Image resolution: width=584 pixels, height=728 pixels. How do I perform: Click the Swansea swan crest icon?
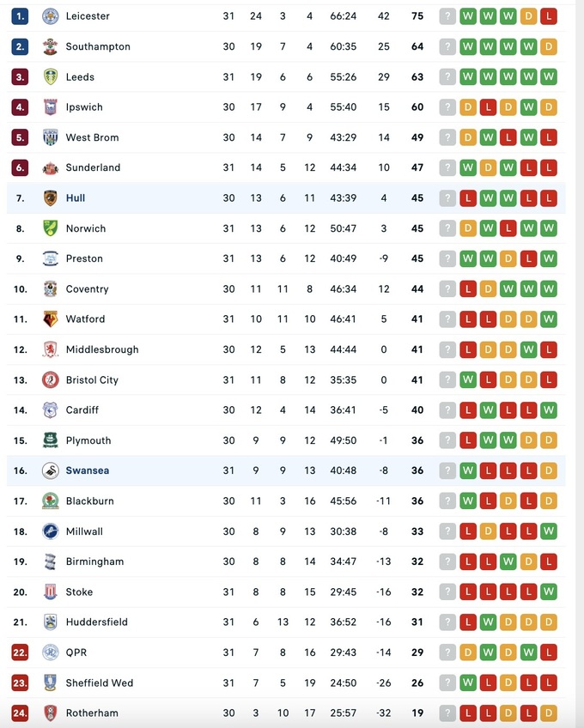coord(51,470)
